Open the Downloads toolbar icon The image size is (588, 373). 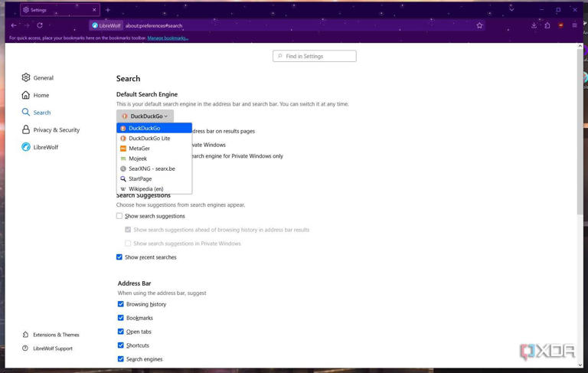[534, 25]
